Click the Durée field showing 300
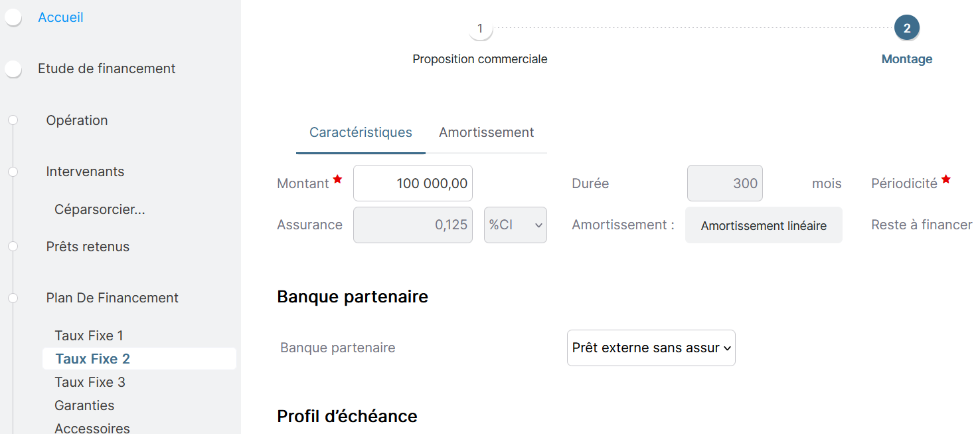This screenshot has height=434, width=980. pos(724,183)
